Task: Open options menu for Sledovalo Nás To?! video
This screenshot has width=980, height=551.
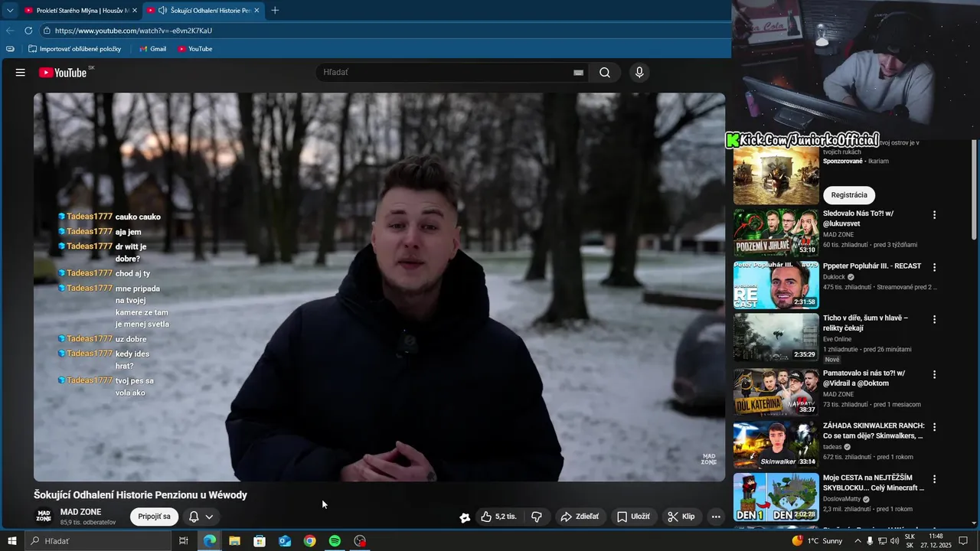Action: [934, 215]
